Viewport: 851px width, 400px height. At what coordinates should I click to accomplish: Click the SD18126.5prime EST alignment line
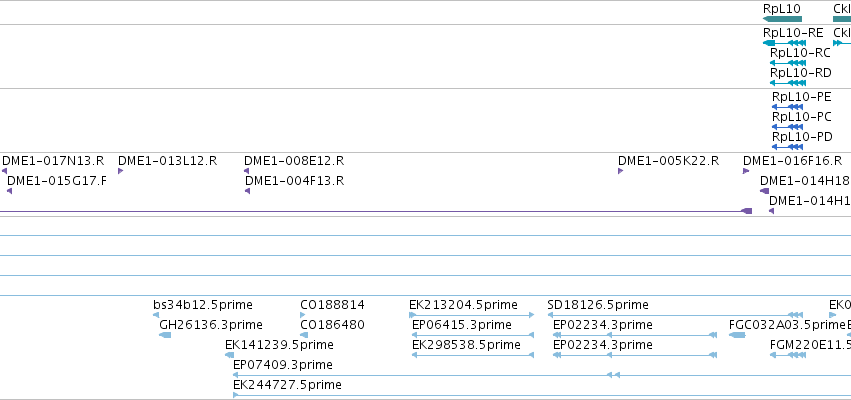[675, 315]
